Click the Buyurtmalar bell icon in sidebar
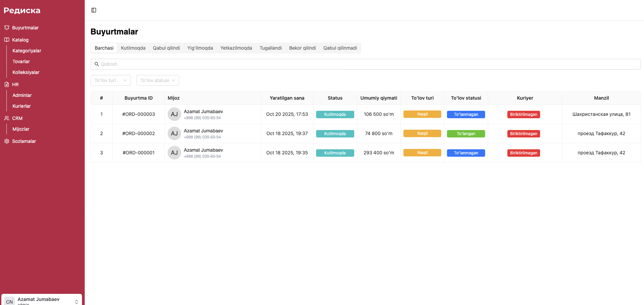The image size is (644, 305). [7, 28]
